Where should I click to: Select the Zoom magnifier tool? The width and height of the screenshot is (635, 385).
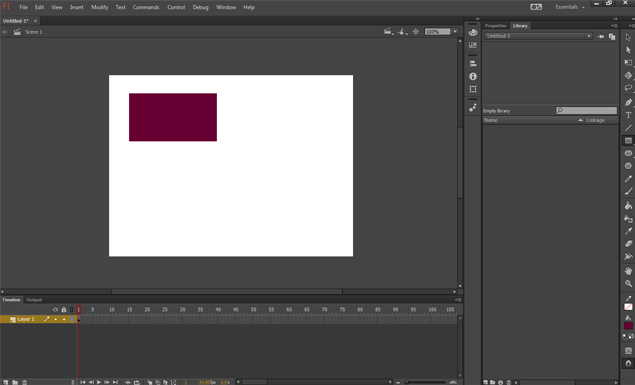coord(628,283)
